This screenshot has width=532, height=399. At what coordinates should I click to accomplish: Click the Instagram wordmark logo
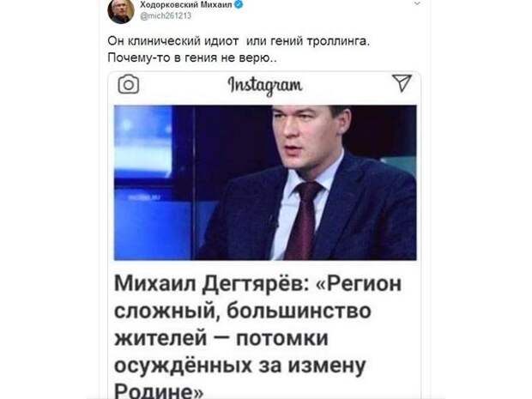(265, 85)
